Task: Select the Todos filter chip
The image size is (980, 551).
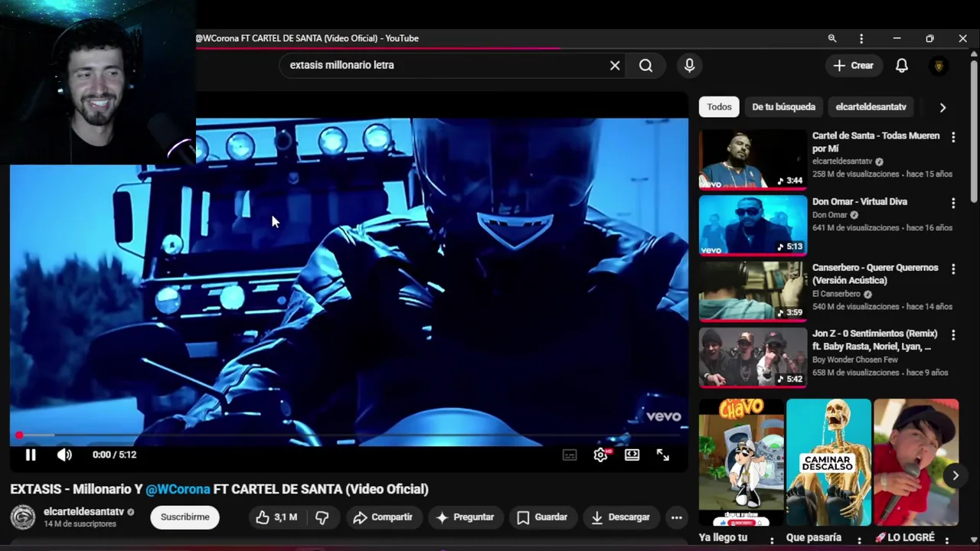Action: (719, 107)
